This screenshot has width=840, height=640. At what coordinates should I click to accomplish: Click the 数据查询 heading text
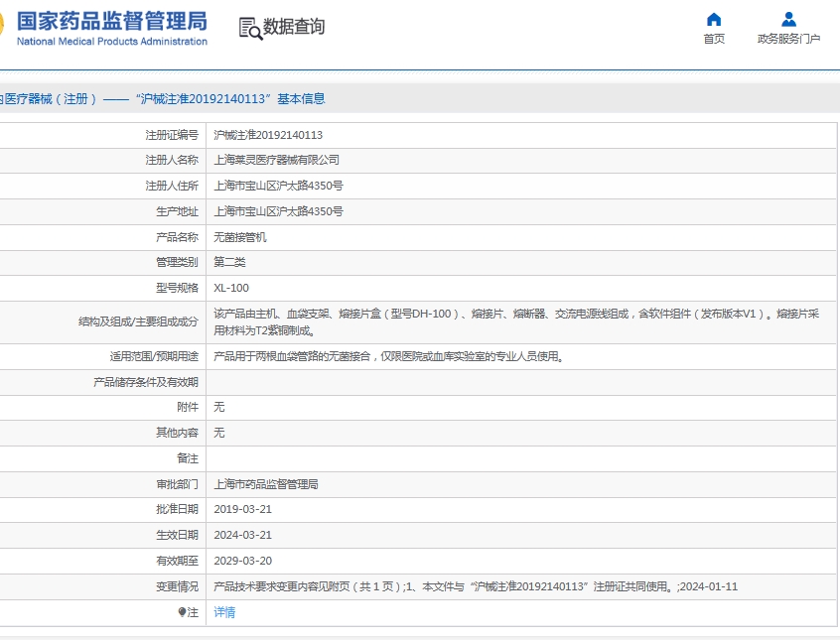pyautogui.click(x=294, y=27)
